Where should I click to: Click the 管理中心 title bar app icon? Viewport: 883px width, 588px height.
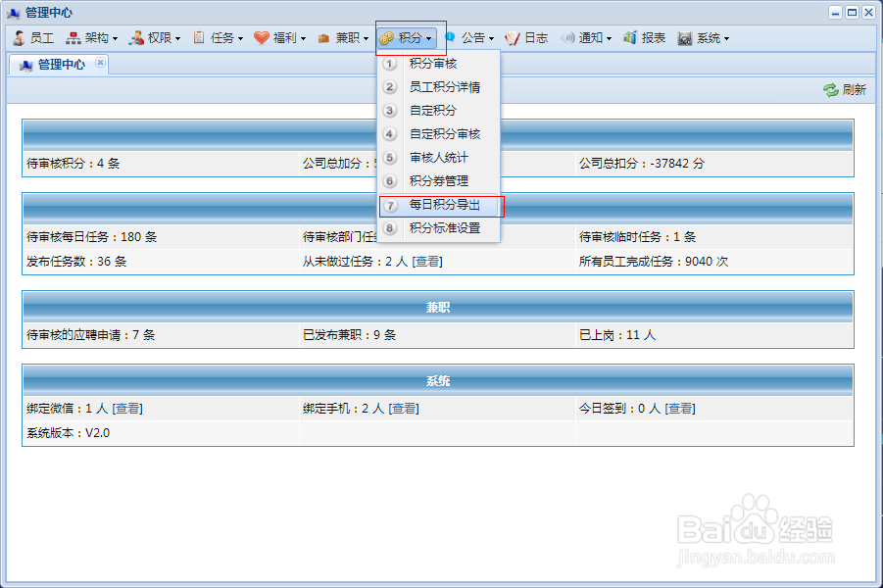pyautogui.click(x=13, y=13)
